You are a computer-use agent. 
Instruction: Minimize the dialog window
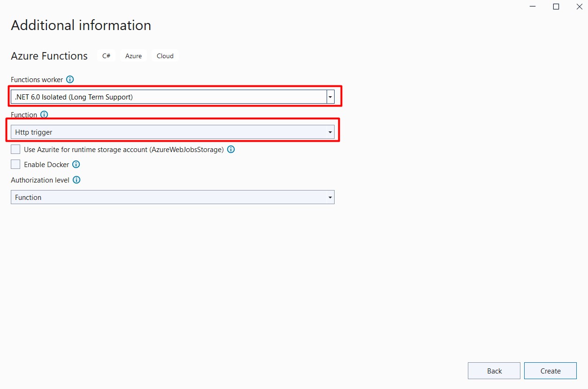point(533,7)
